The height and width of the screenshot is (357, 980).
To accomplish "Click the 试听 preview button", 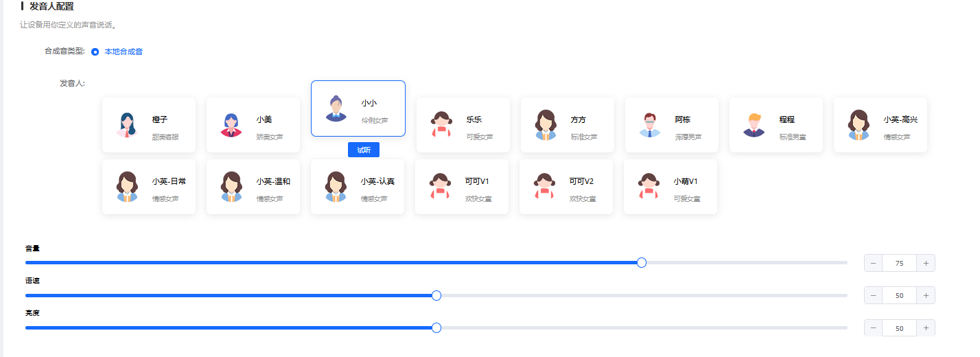I will pyautogui.click(x=363, y=150).
